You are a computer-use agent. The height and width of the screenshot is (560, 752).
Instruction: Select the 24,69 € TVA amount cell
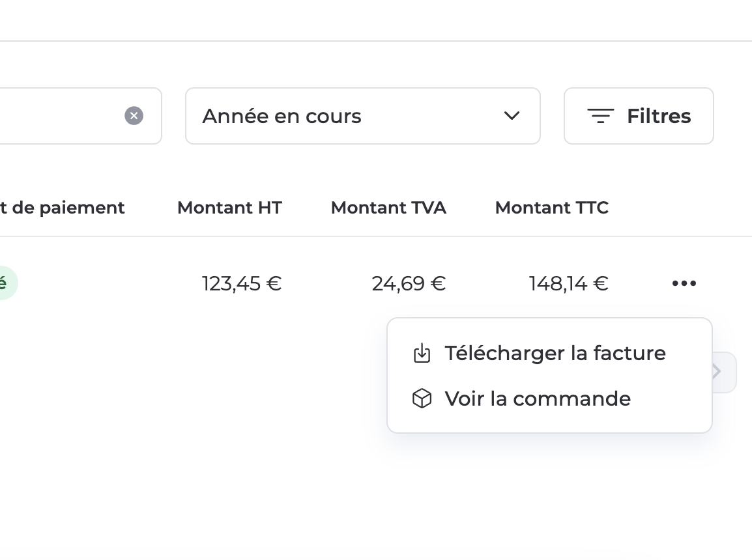(x=409, y=284)
